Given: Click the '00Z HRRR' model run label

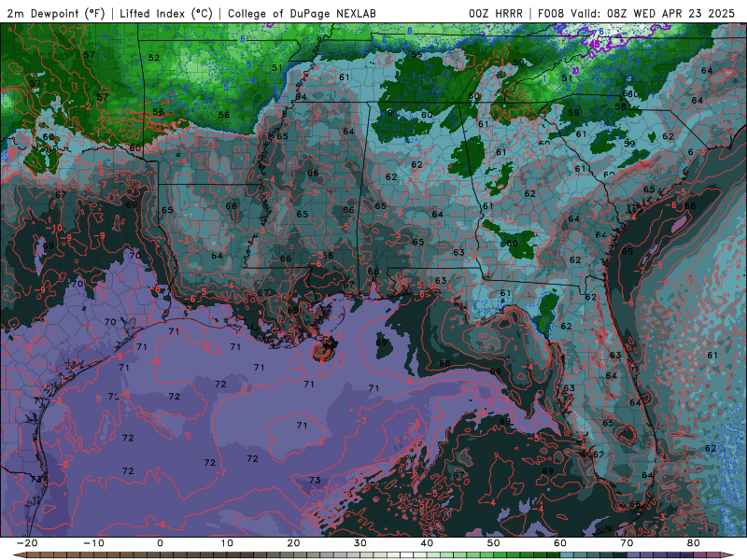Looking at the screenshot, I should (496, 13).
